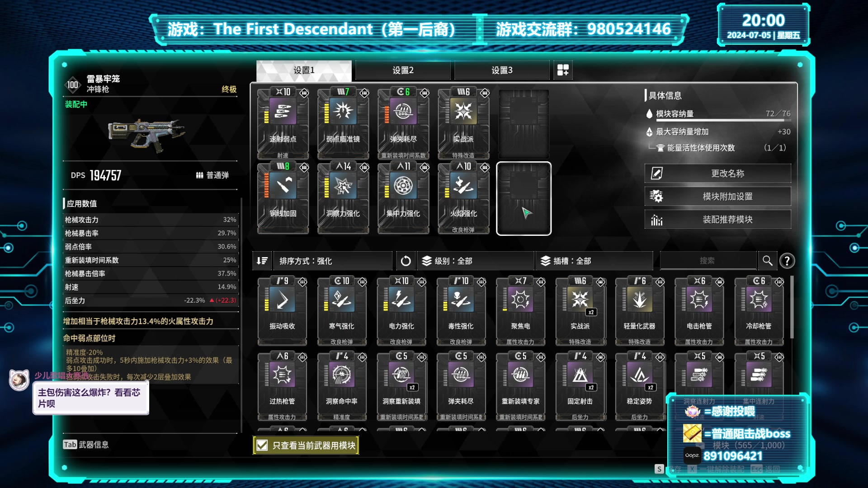The width and height of the screenshot is (868, 488).
Task: Click the 弱点倍率 30.6% stat row
Action: click(x=151, y=247)
